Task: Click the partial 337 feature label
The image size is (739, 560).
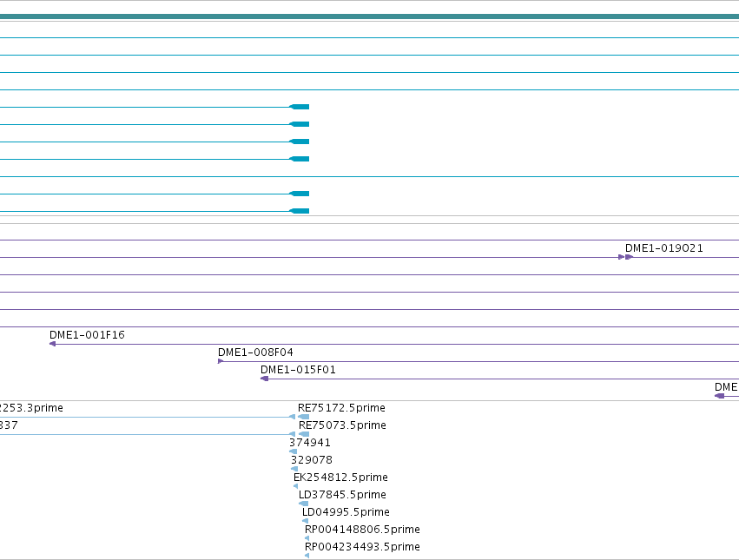Action: [9, 425]
